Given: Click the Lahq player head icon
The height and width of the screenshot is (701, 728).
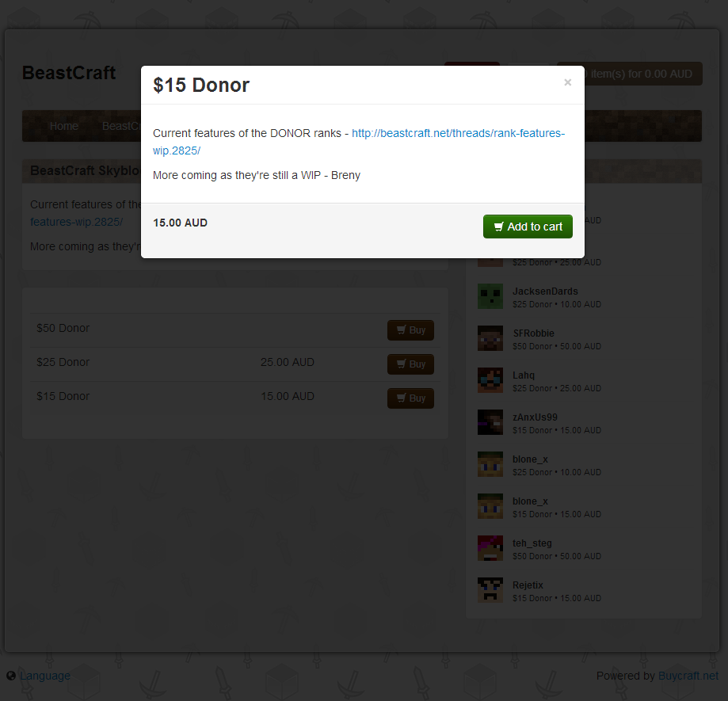Looking at the screenshot, I should point(490,380).
